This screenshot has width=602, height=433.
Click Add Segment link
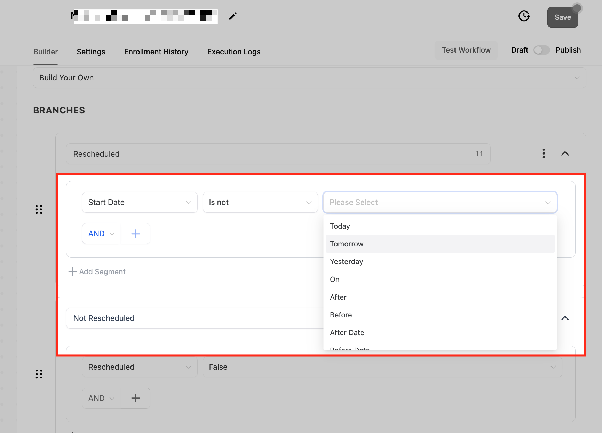(x=97, y=271)
